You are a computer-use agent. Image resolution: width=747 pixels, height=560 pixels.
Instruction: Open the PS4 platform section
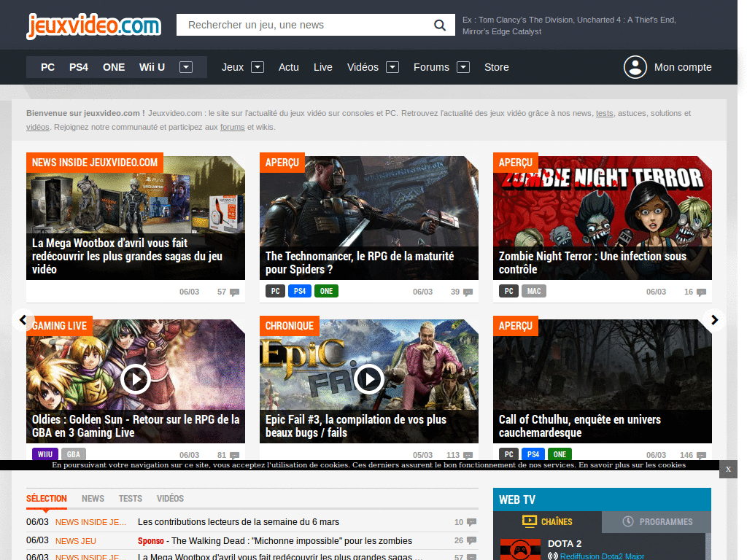point(79,67)
